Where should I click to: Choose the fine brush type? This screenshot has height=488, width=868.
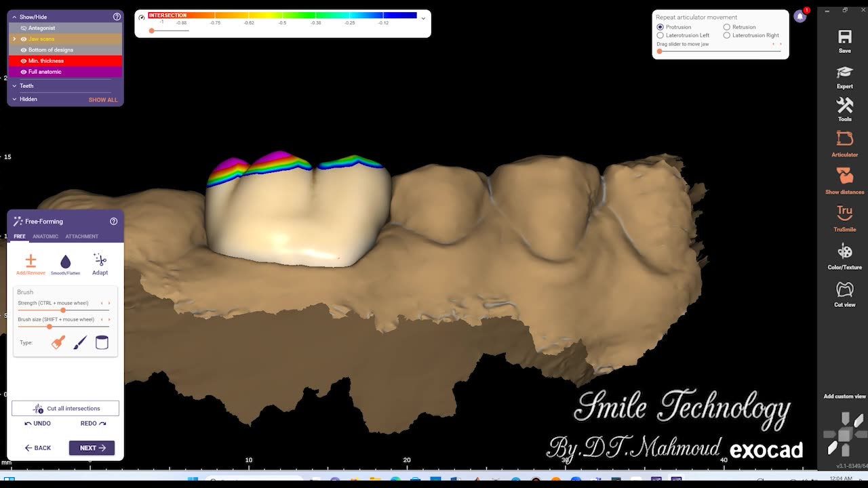coord(80,342)
